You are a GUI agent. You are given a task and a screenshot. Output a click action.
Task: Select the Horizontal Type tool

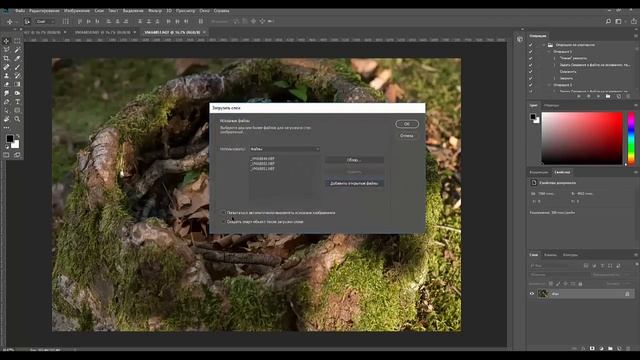click(17, 102)
